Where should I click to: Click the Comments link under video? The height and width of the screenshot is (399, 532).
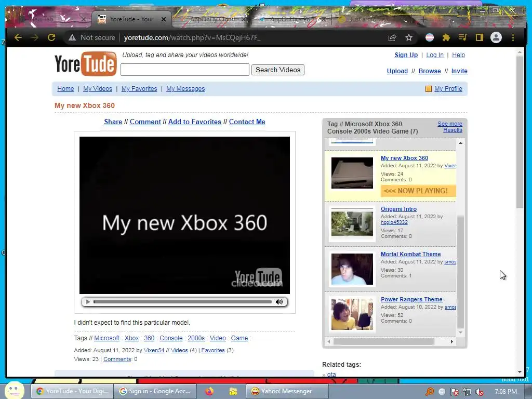point(117,359)
